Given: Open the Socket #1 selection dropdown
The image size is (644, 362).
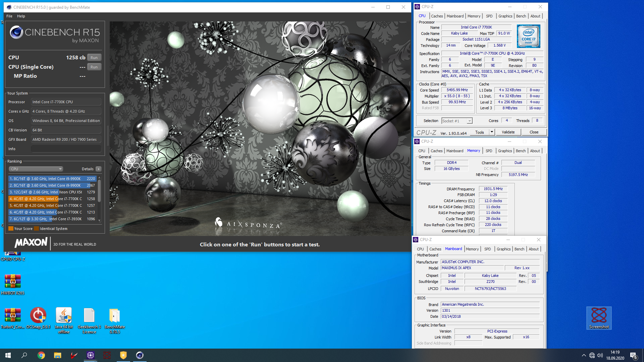Looking at the screenshot, I should click(457, 121).
